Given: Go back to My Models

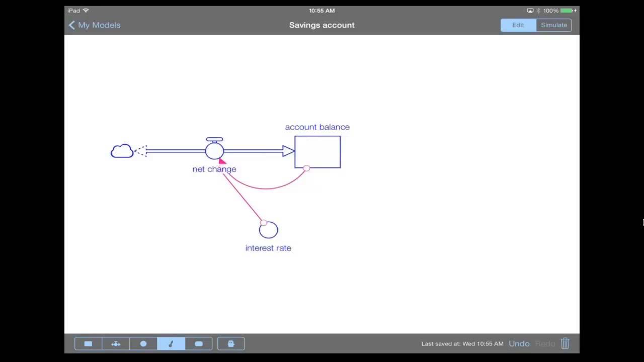Looking at the screenshot, I should point(95,25).
